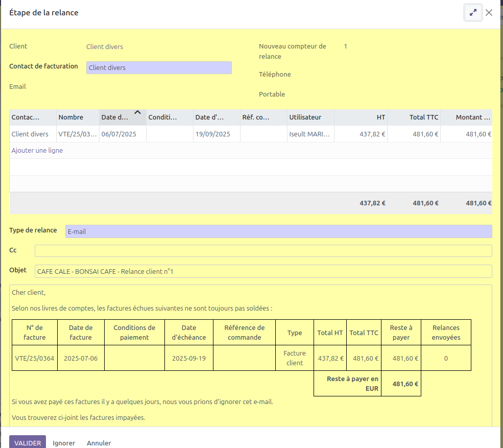Viewport: 503px width, 448px height.
Task: Sort by the Total TTC column header
Action: (423, 117)
